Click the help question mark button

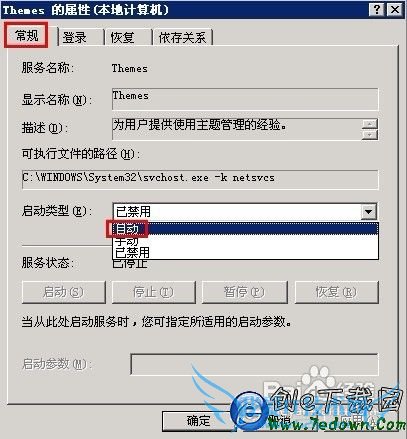(x=376, y=9)
